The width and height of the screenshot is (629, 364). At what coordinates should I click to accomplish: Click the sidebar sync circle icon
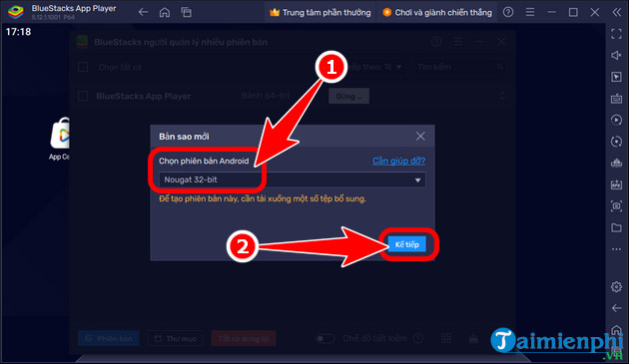tap(616, 142)
